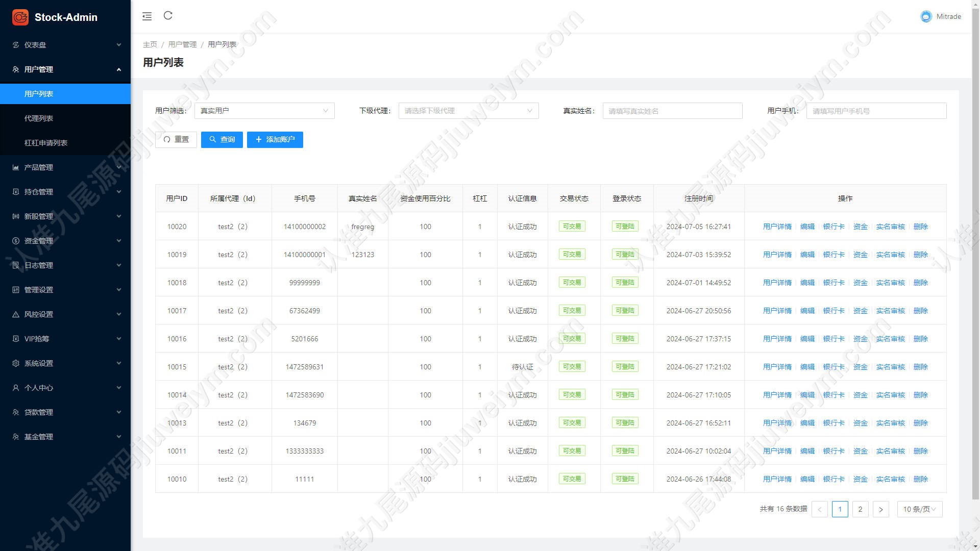Screen dimensions: 980x551
Task: Open the 用户筛选 dropdown showing 真实用户
Action: [x=264, y=111]
